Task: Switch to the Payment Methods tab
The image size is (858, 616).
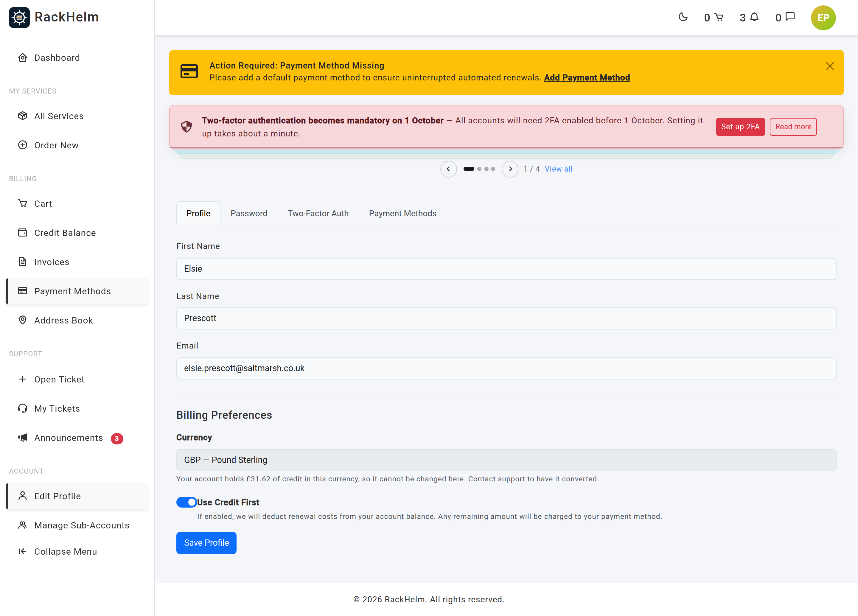Action: 402,213
